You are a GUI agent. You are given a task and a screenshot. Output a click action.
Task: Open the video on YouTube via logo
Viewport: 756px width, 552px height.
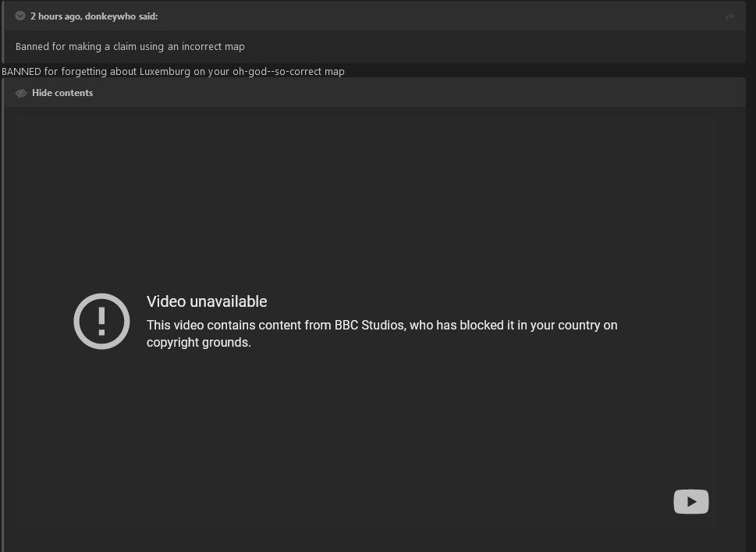[691, 502]
